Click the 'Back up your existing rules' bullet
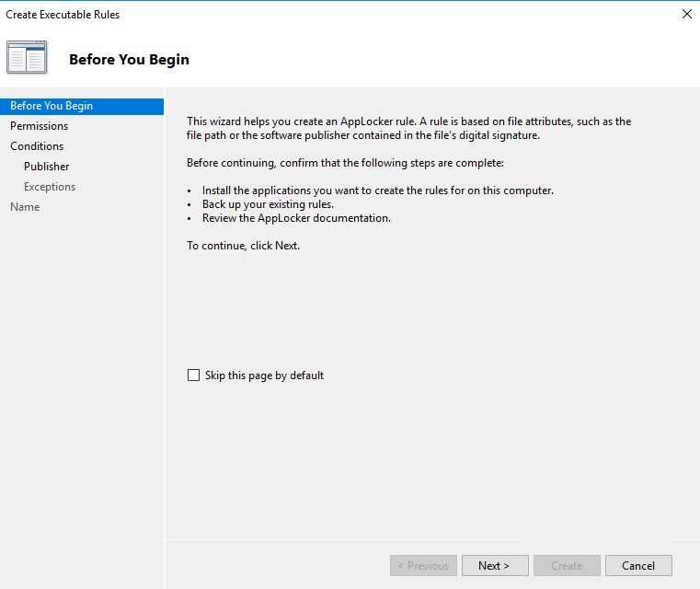The height and width of the screenshot is (589, 700). click(268, 204)
